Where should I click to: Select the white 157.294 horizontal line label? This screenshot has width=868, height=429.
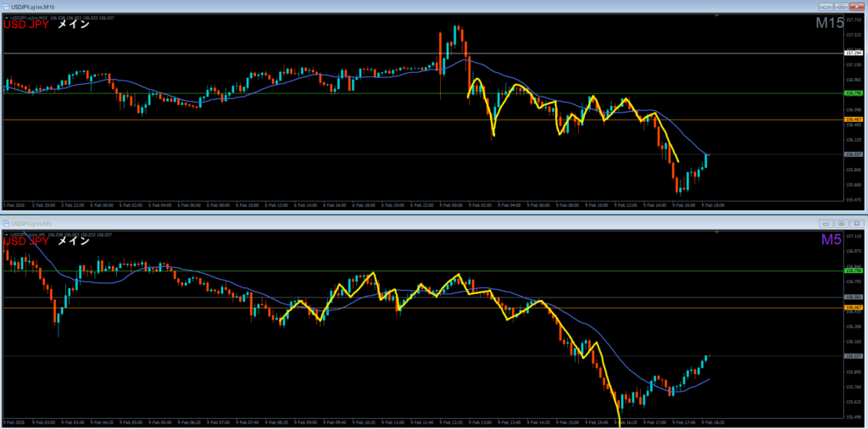coord(854,53)
